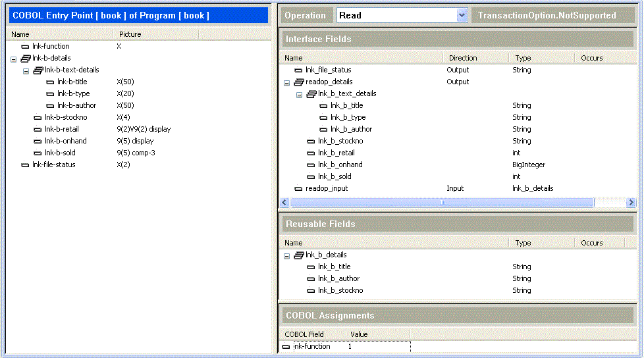The height and width of the screenshot is (358, 644).
Task: Open the Operation dropdown showing Read
Action: pyautogui.click(x=461, y=15)
